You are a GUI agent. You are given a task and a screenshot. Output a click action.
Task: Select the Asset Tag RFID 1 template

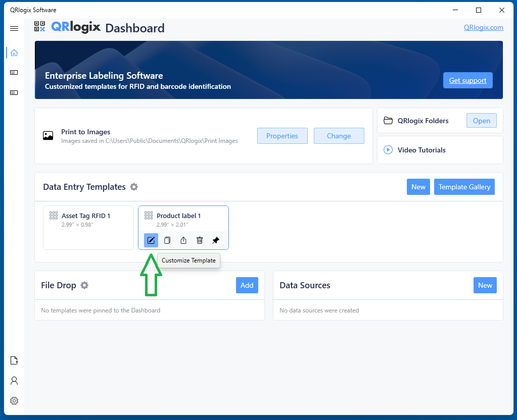(88, 227)
